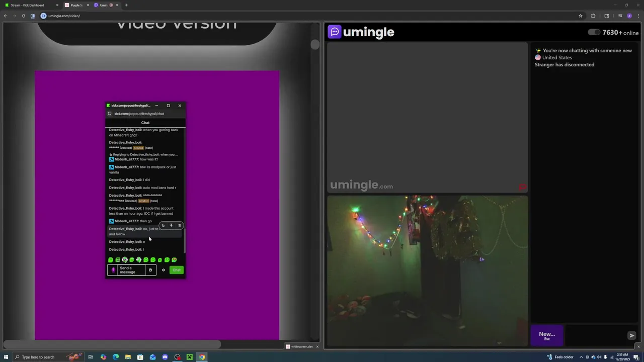Open the clock showing 2:53 AM

[622, 357]
